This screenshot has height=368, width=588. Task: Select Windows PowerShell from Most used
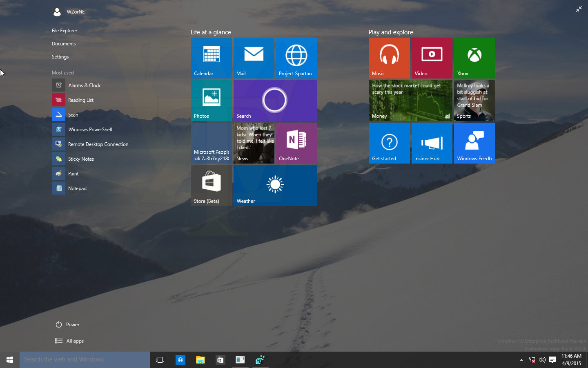point(90,130)
